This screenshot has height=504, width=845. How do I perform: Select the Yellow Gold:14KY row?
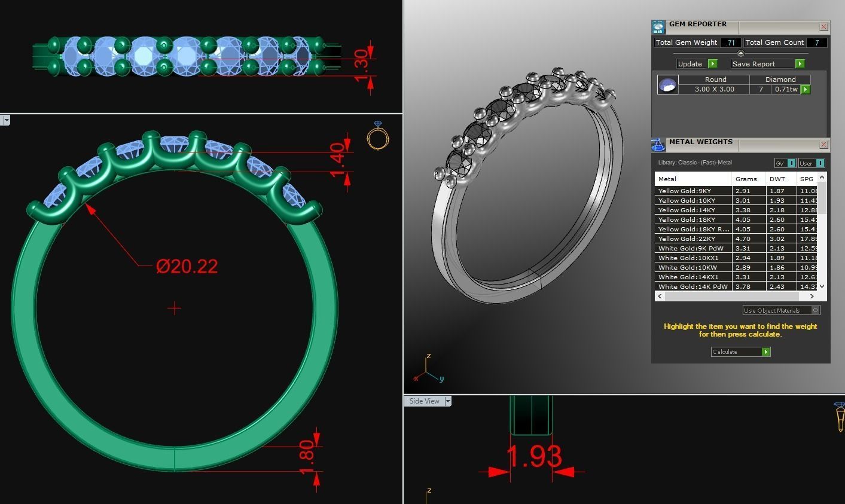tap(736, 210)
